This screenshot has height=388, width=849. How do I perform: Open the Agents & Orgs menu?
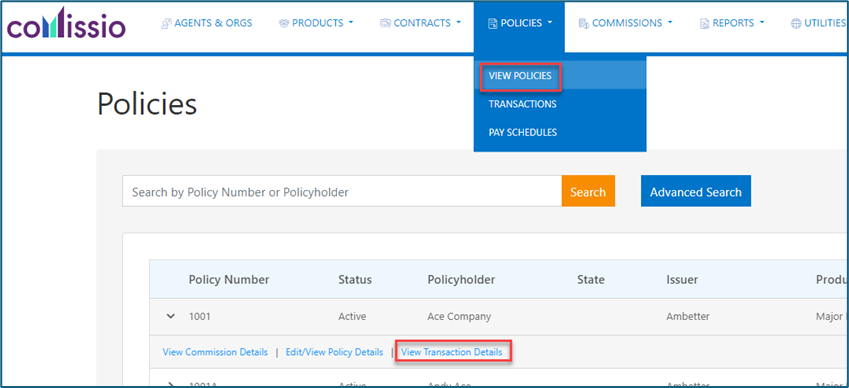coord(207,23)
